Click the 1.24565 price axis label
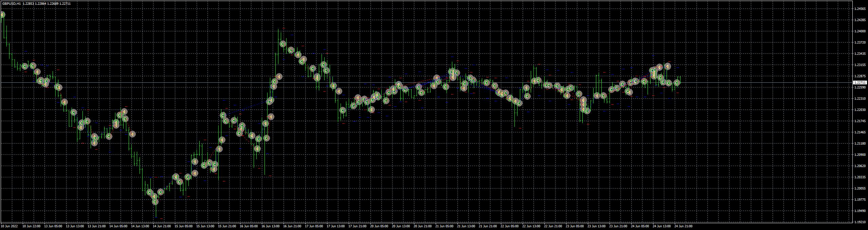The width and height of the screenshot is (868, 230). pos(860,9)
